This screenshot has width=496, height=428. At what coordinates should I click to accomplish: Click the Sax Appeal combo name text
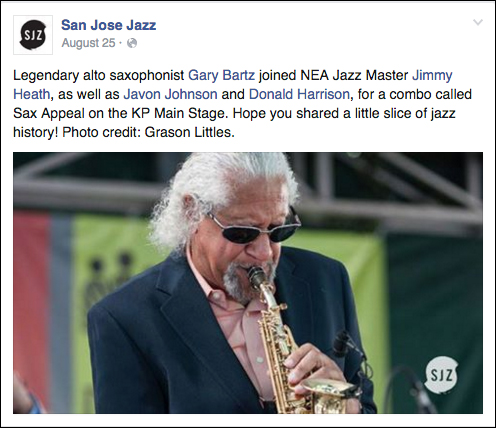(49, 113)
